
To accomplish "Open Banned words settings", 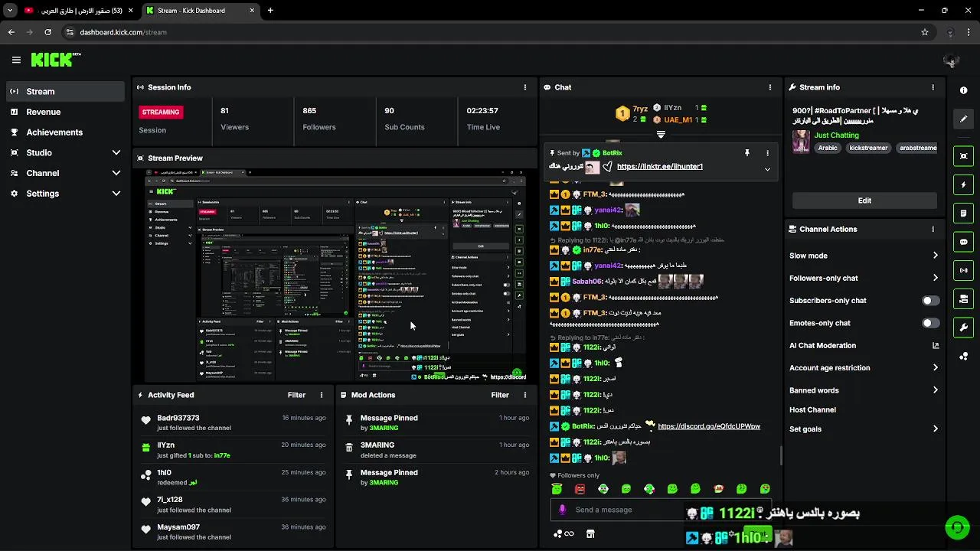I will point(864,390).
